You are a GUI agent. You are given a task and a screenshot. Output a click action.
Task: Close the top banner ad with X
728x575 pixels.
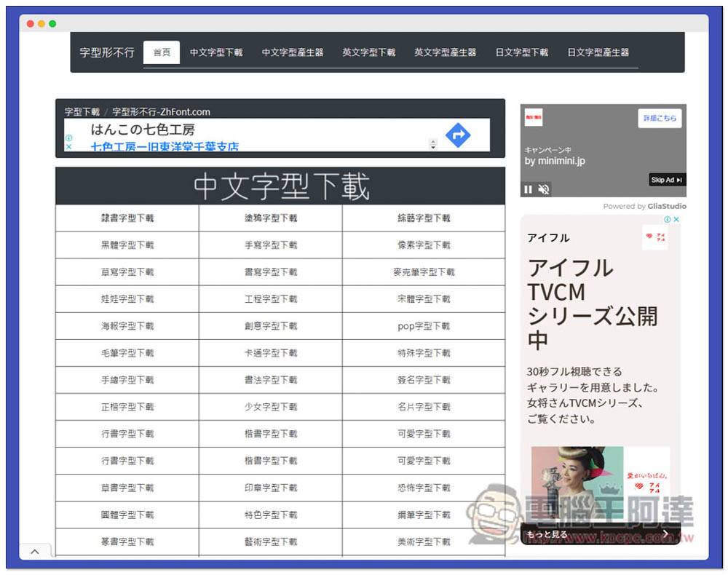68,146
